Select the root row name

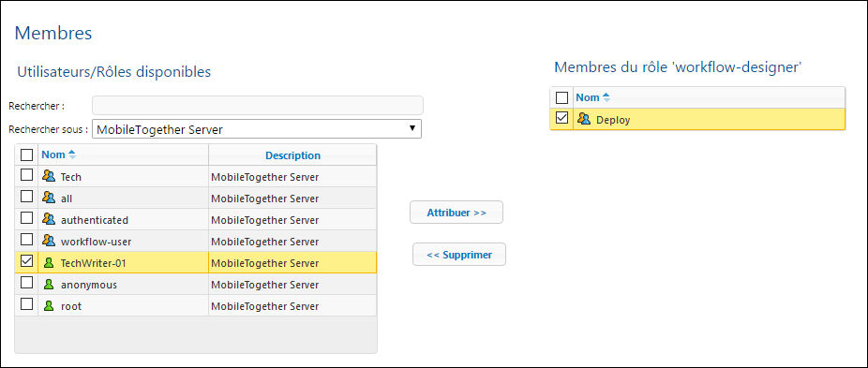71,306
